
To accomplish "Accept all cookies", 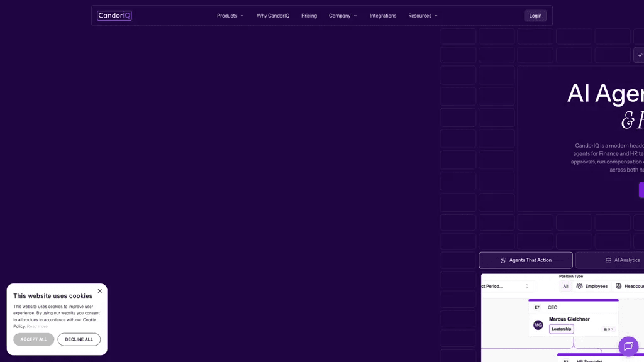I will point(34,339).
